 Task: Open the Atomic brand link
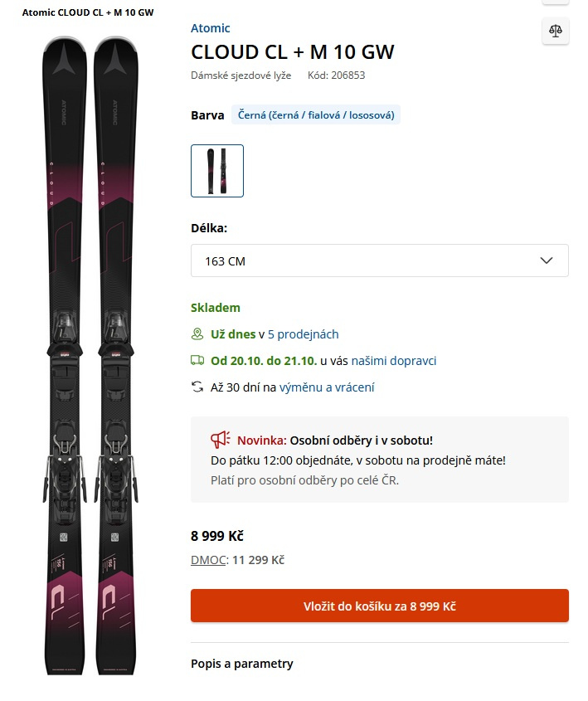211,28
